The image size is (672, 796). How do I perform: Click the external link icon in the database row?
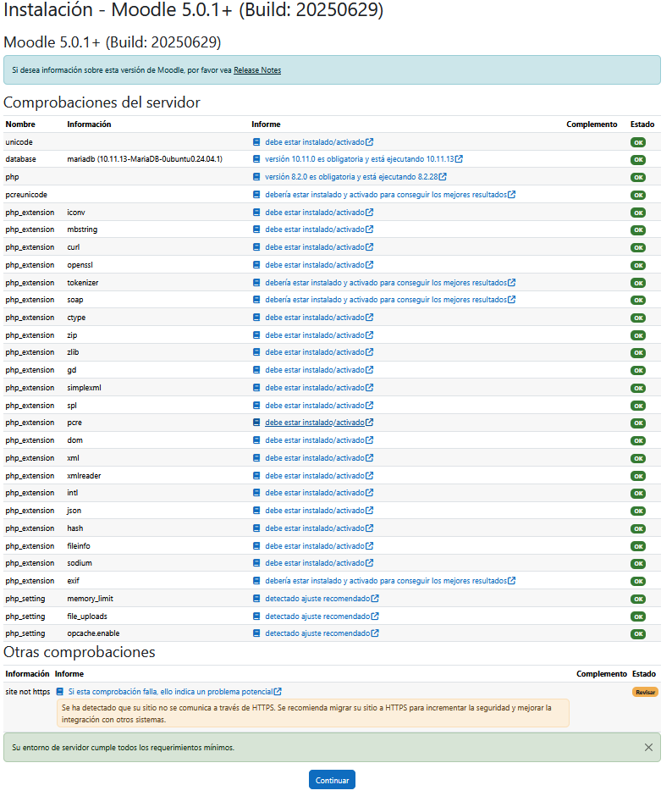tap(459, 159)
